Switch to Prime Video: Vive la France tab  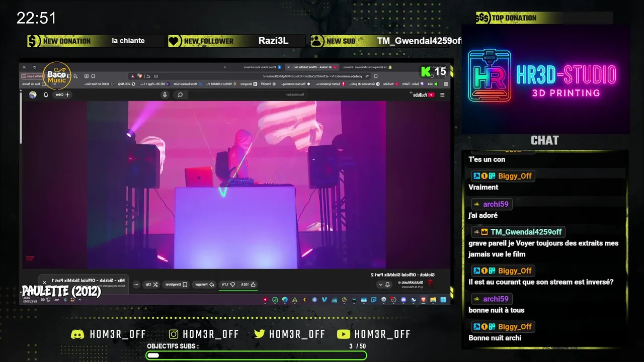click(x=263, y=67)
